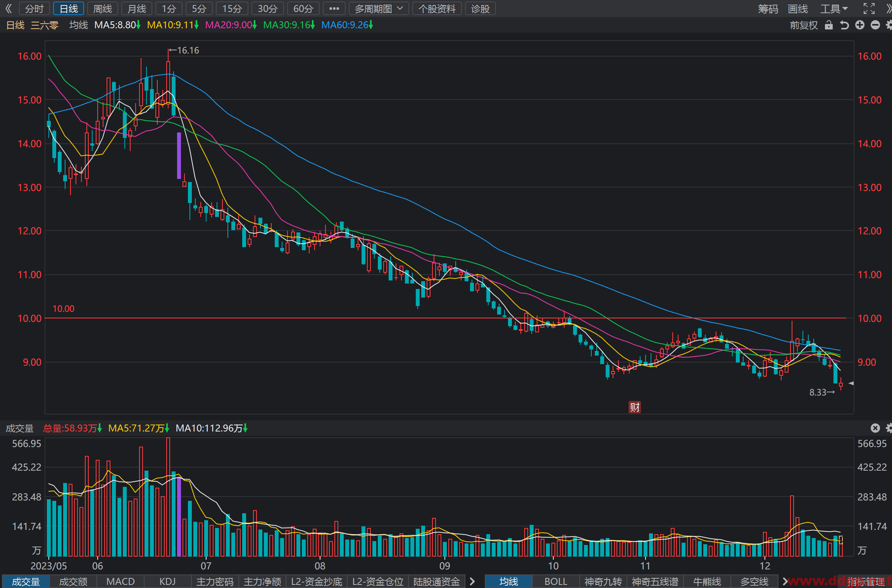Toggle 前复权 price adjustment mode
Screen dimensions: 892x588
coord(804,25)
